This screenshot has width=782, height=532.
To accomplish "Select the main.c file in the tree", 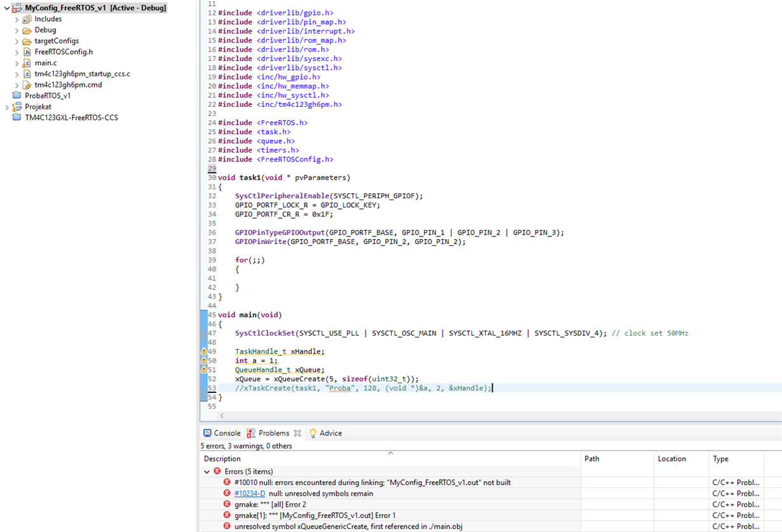I will pyautogui.click(x=46, y=63).
